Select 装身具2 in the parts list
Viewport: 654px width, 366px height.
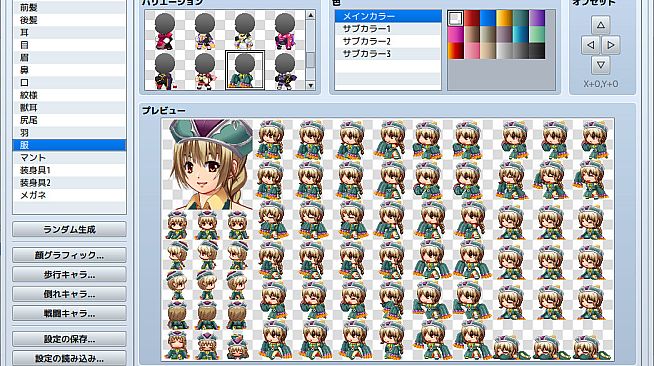point(69,183)
